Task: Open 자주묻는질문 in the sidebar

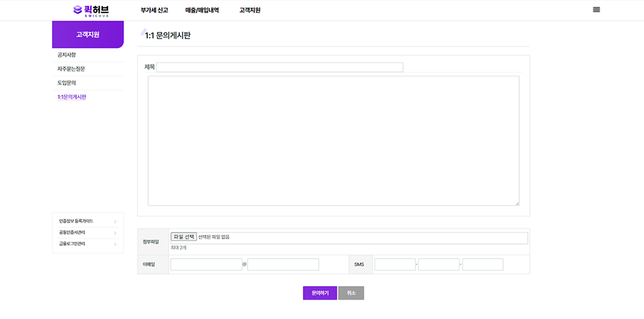Action: click(x=71, y=68)
